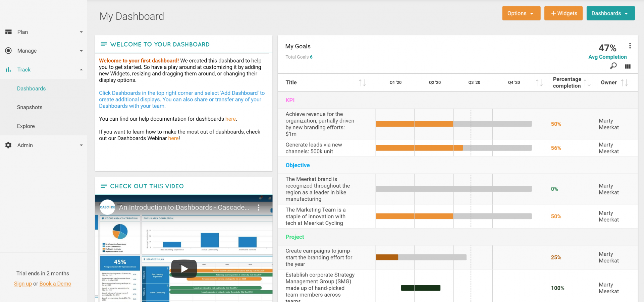
Task: Open Snapshots in the Track submenu
Action: 30,107
